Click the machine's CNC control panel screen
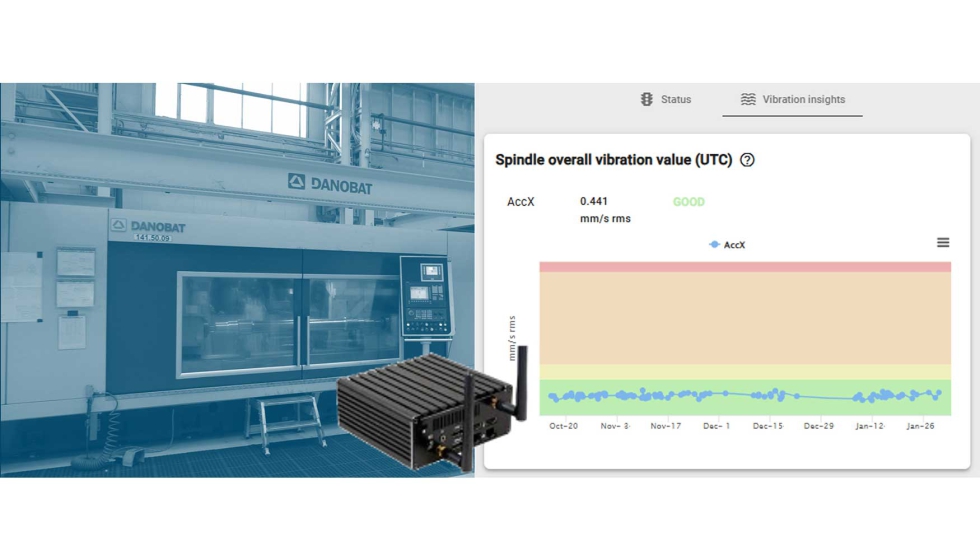The width and height of the screenshot is (980, 560). click(430, 272)
